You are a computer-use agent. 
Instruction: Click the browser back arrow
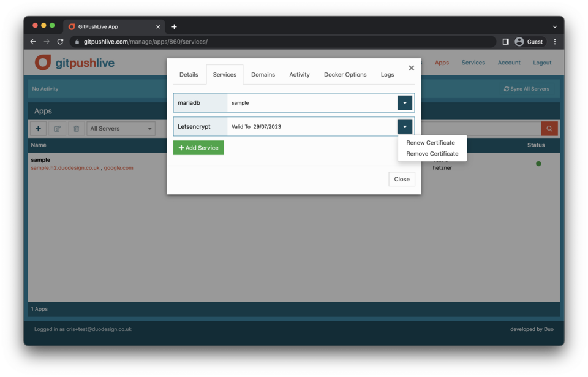tap(33, 42)
